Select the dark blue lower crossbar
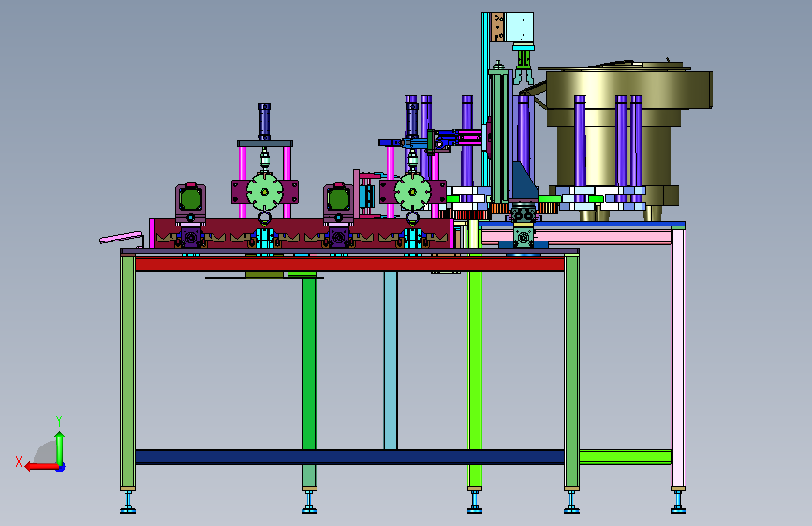This screenshot has height=526, width=812. (x=349, y=457)
